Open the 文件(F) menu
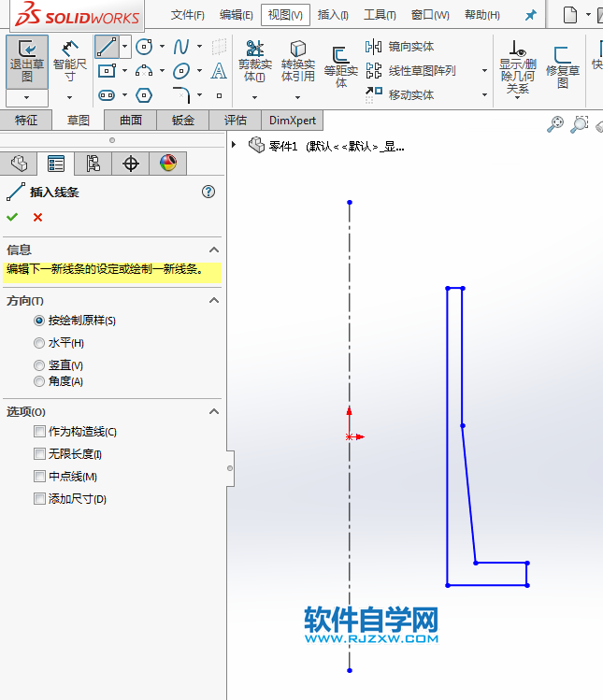 click(188, 15)
